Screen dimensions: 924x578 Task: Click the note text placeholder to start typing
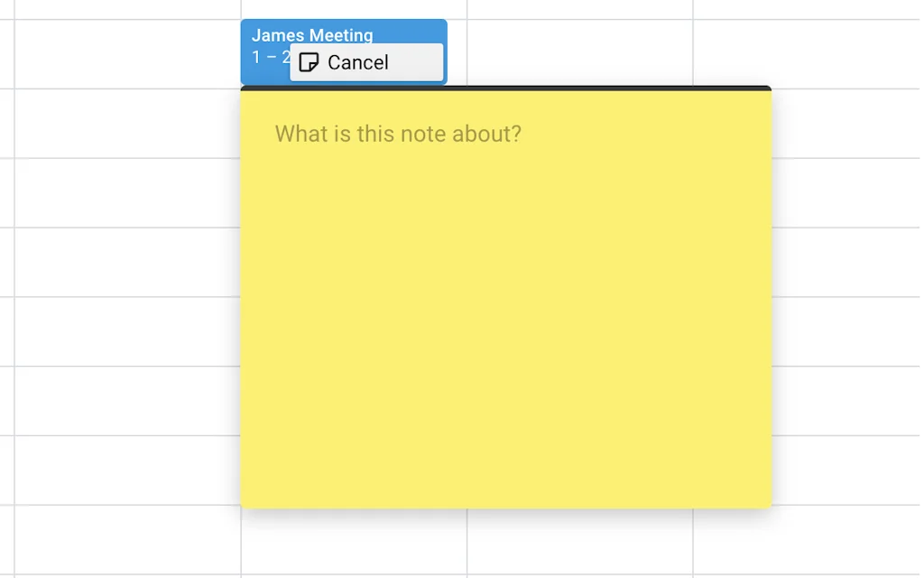point(397,134)
